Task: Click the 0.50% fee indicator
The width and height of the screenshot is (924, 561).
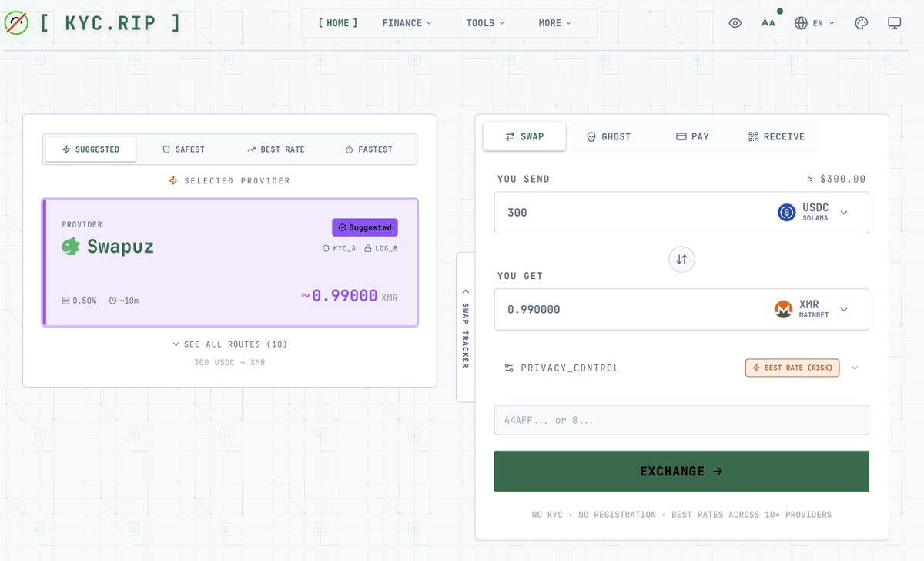Action: (79, 301)
